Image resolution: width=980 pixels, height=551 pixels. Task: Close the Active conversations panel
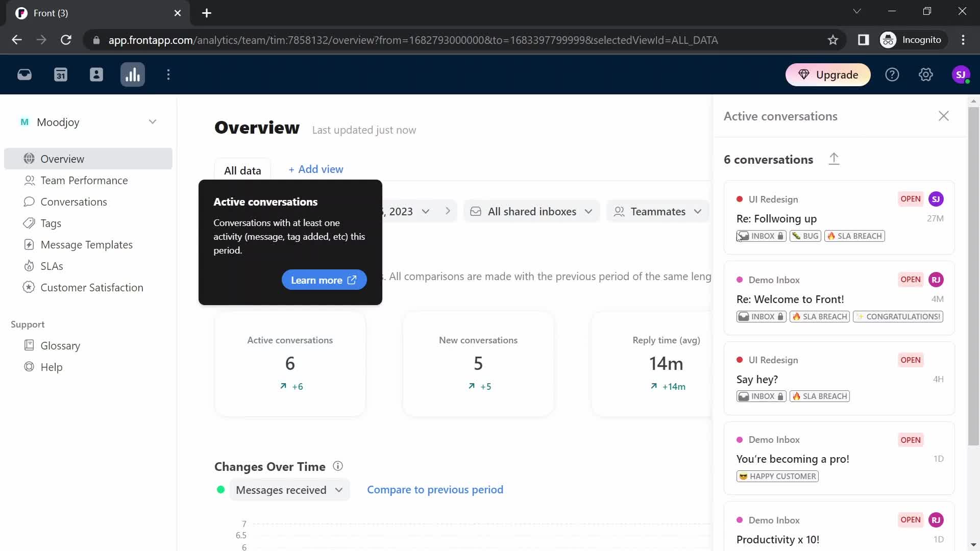coord(943,116)
